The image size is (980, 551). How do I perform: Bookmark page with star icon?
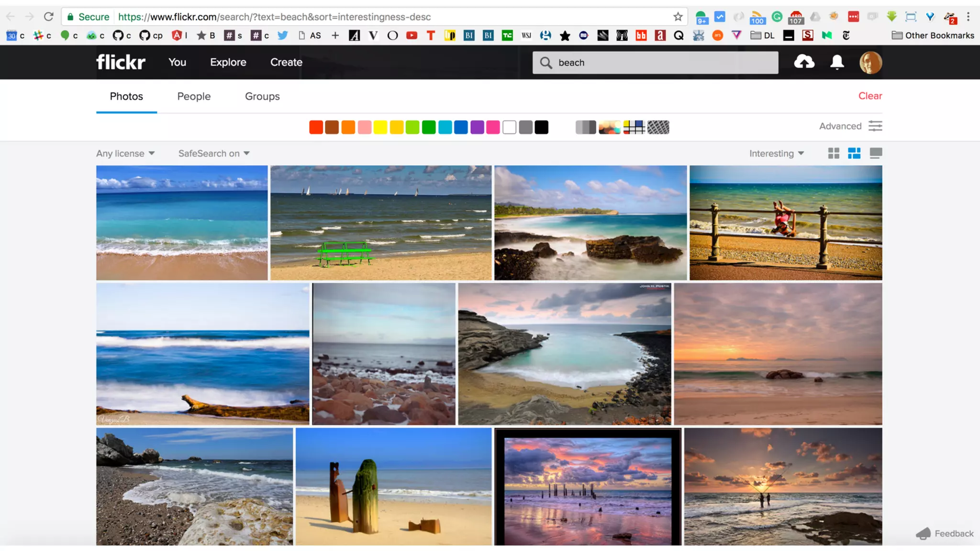pos(678,17)
